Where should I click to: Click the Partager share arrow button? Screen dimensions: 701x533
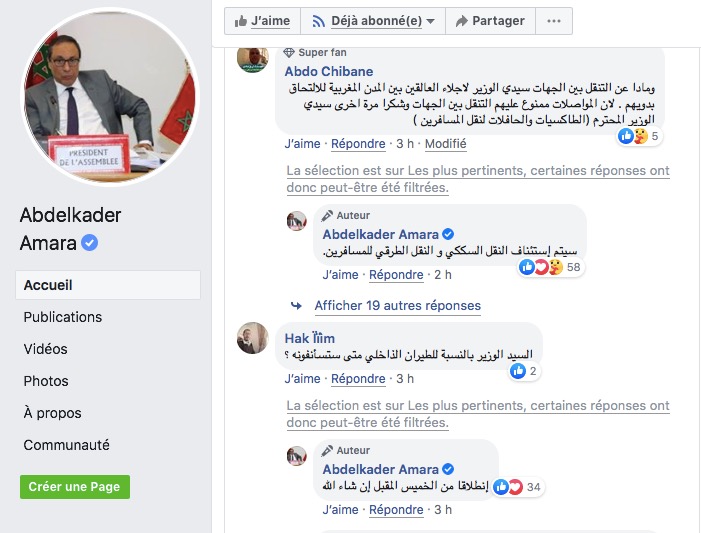tap(490, 21)
